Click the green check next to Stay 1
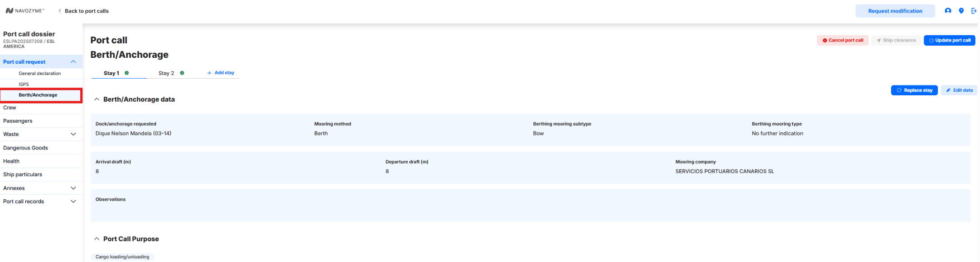The image size is (980, 262). click(127, 73)
